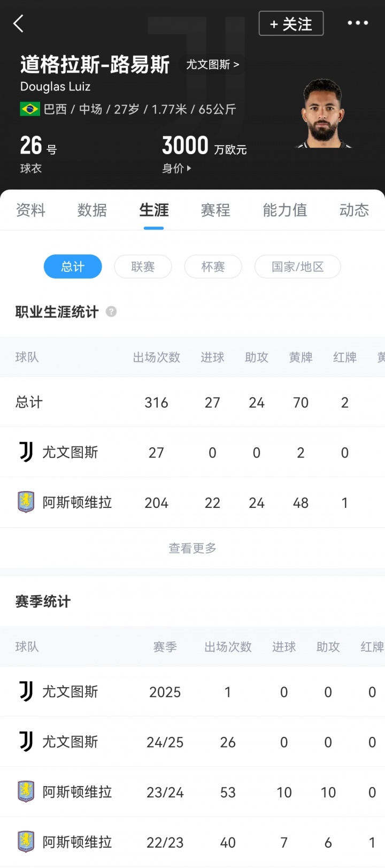Expand the 身价 market value arrow

click(188, 169)
